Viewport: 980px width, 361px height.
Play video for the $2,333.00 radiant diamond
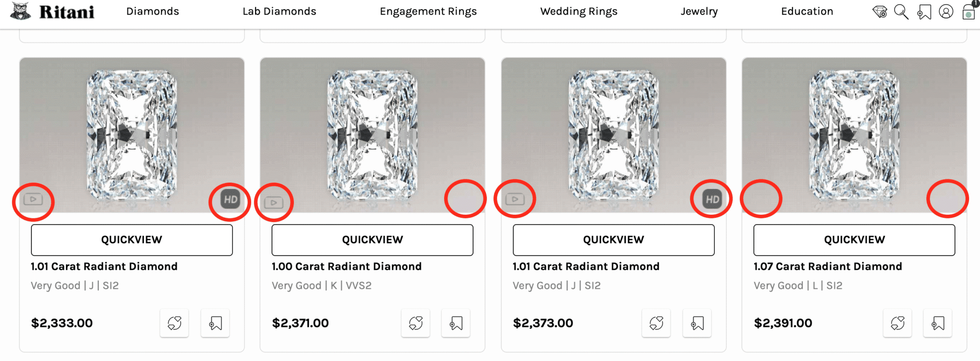(33, 199)
